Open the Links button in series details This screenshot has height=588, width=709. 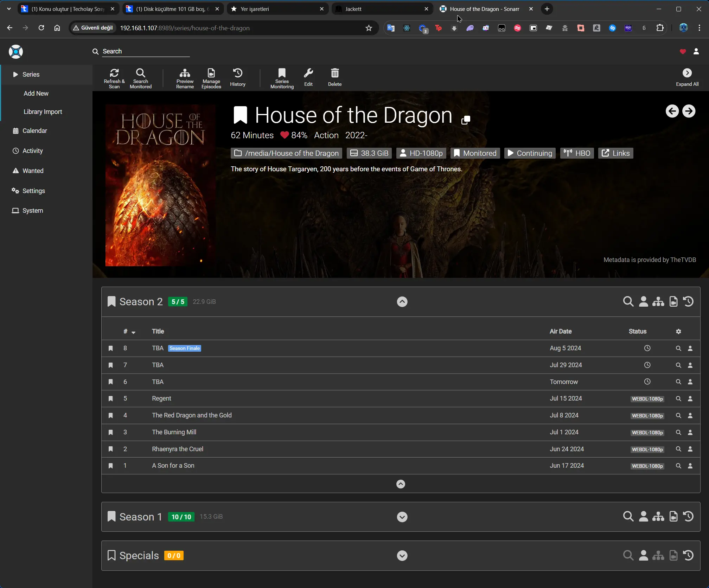(616, 153)
